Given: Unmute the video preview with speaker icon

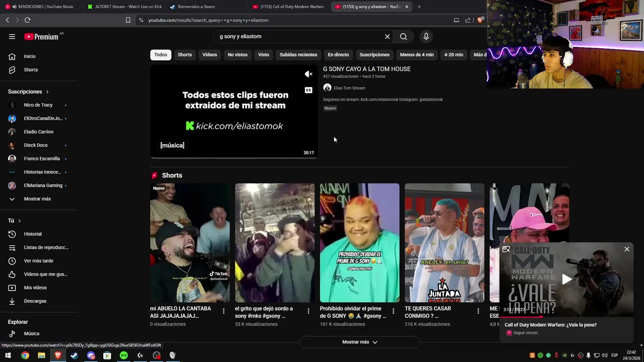Looking at the screenshot, I should [x=308, y=74].
